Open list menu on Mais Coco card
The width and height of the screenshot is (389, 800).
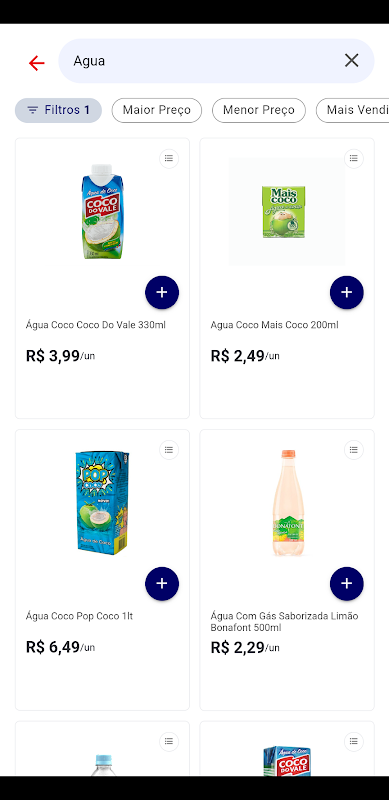click(354, 159)
